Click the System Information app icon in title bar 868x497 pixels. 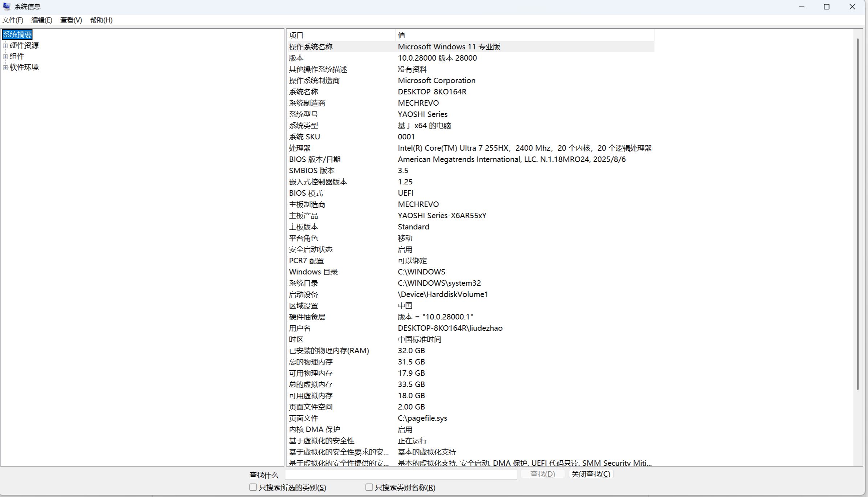pyautogui.click(x=7, y=7)
